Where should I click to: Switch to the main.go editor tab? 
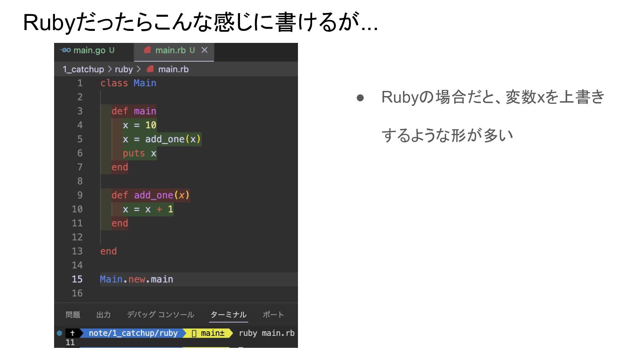point(94,51)
